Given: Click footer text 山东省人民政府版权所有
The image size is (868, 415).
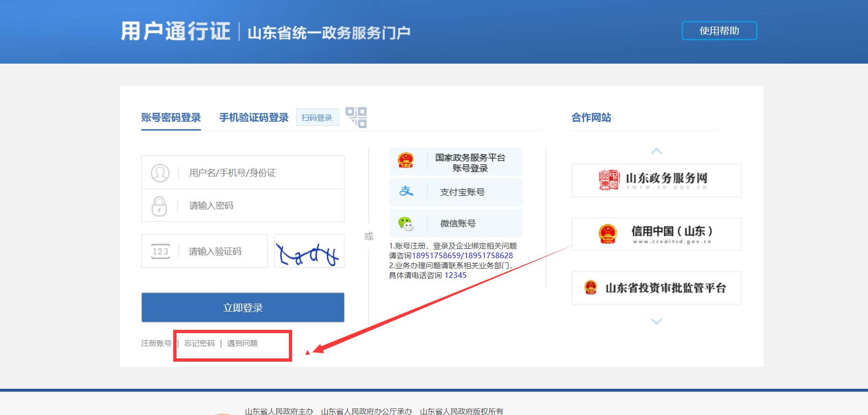Looking at the screenshot, I should click(x=462, y=411).
